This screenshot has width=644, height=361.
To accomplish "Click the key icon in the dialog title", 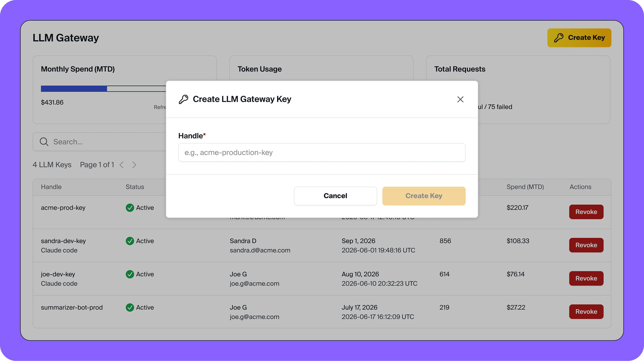I will (x=183, y=99).
